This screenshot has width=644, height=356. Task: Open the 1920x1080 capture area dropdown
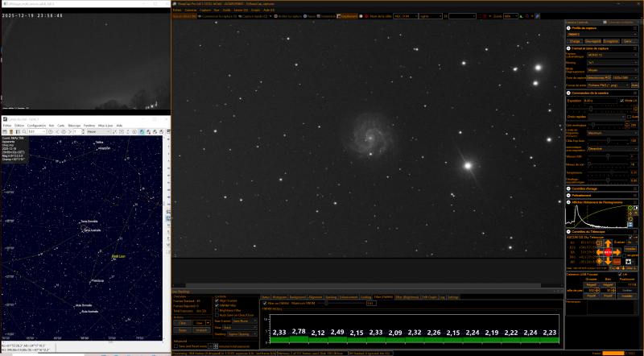coord(625,77)
